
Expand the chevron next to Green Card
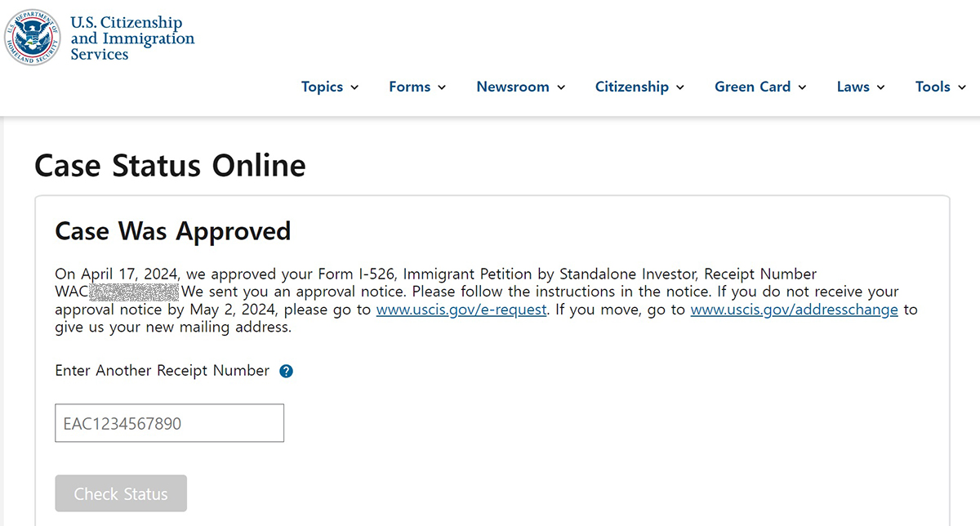point(802,87)
